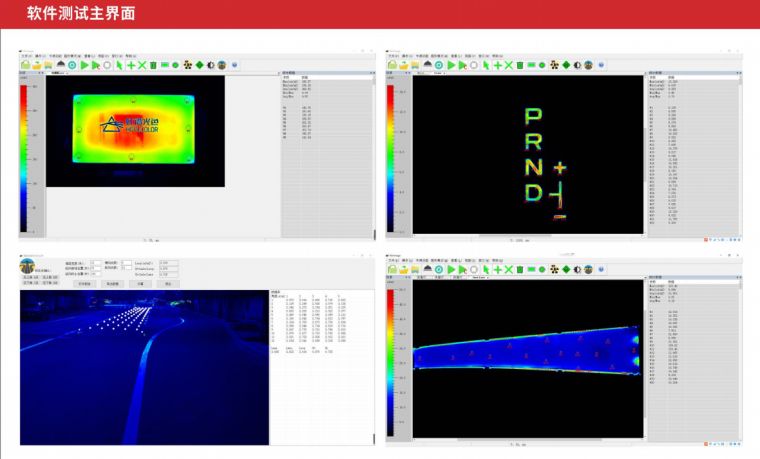Select the last image tab in bottom-right window
Viewport: 760px width, 459px height.
point(480,279)
